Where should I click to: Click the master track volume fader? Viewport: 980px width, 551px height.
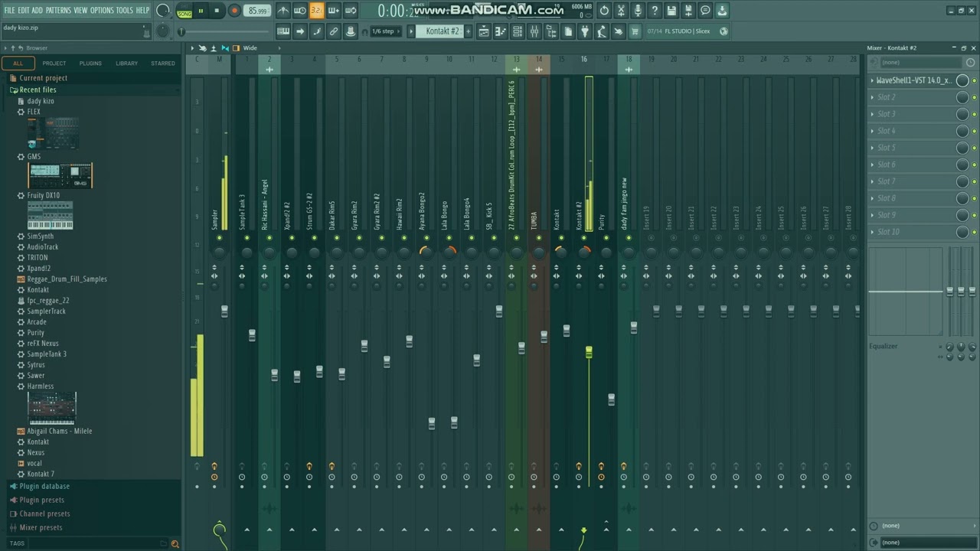pos(224,311)
